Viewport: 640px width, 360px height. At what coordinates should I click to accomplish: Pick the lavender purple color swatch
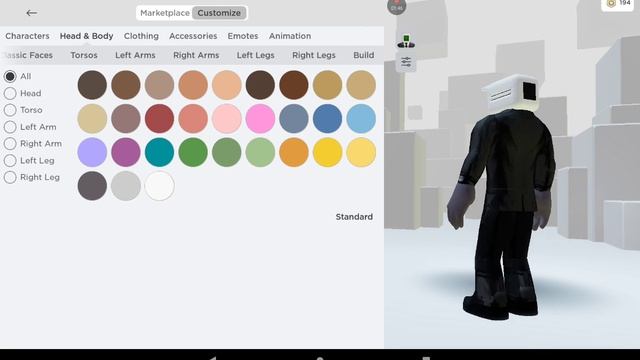coord(92,152)
